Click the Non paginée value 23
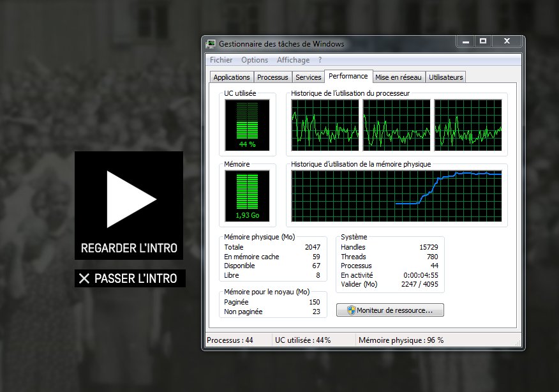559x392 pixels. pos(317,312)
